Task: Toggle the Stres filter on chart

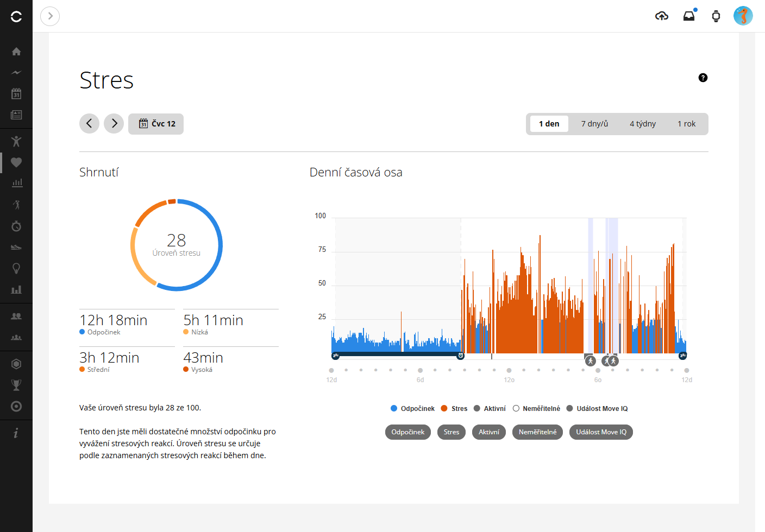Action: tap(452, 432)
